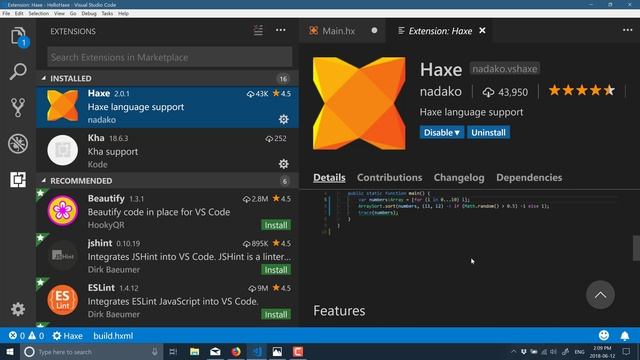
Task: Open the Edit menu
Action: point(19,13)
